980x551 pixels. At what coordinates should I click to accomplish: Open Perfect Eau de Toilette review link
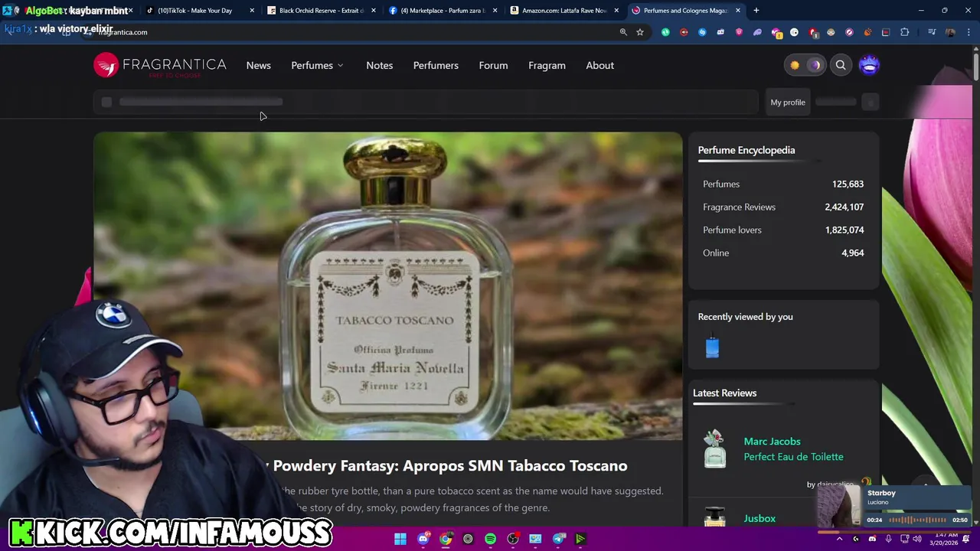[x=793, y=456]
